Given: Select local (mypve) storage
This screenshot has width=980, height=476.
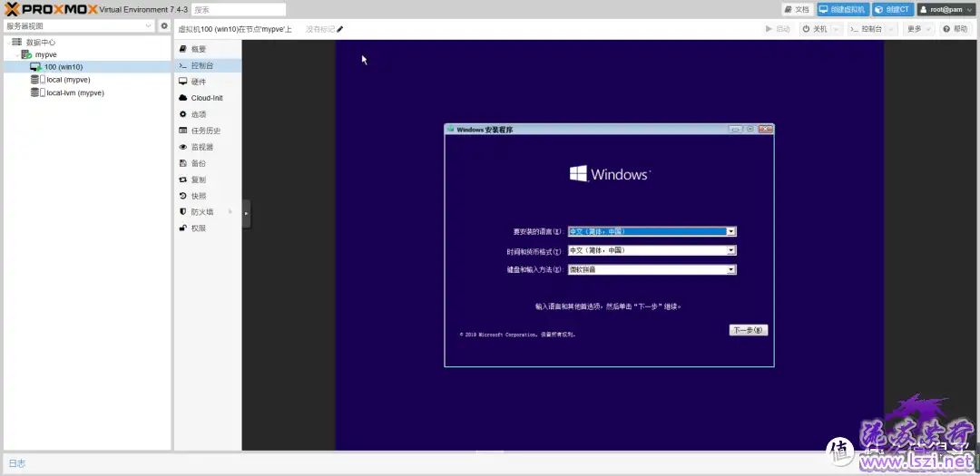Looking at the screenshot, I should [69, 80].
